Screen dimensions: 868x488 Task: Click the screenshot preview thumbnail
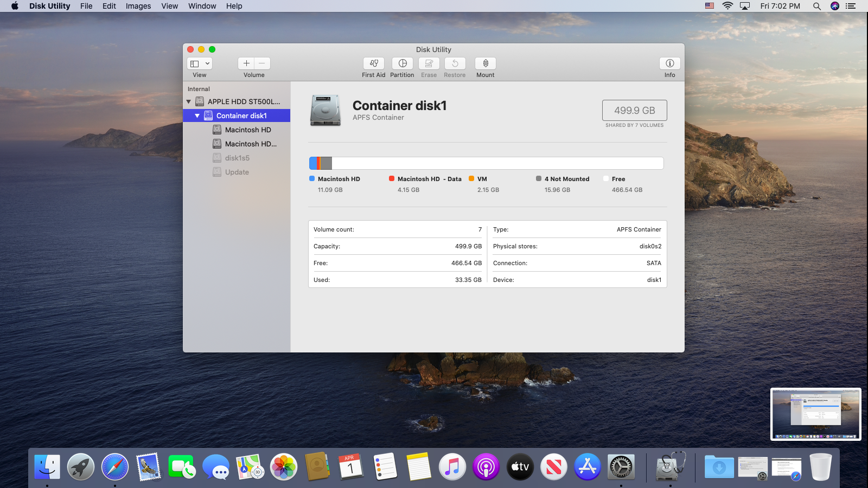[816, 414]
